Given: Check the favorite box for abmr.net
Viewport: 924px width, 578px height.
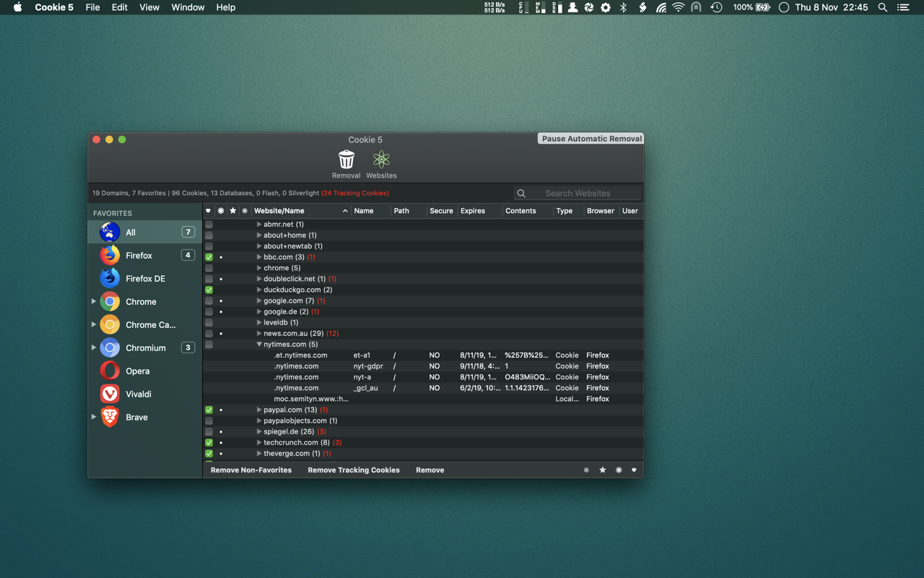Looking at the screenshot, I should pyautogui.click(x=209, y=224).
